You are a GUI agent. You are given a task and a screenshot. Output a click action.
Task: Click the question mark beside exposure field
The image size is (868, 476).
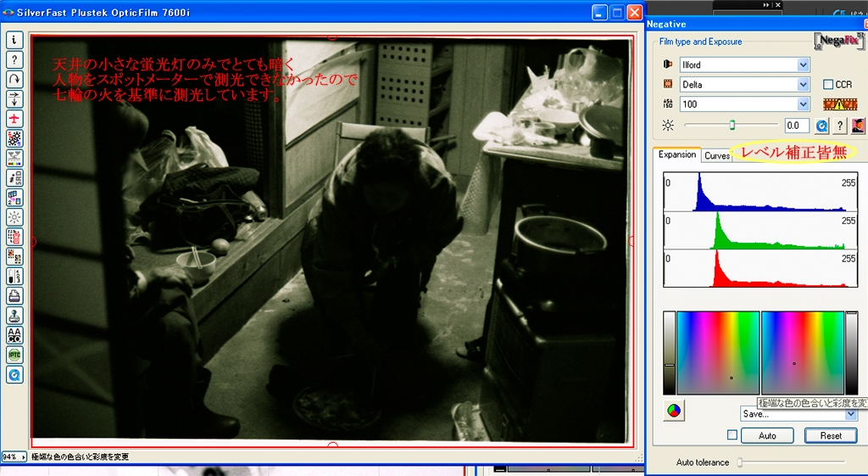click(x=839, y=126)
